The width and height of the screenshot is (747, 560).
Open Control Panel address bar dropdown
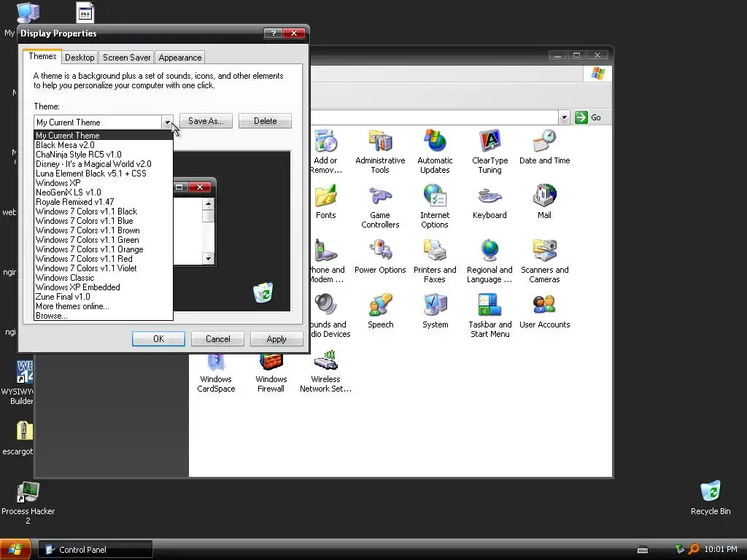564,117
